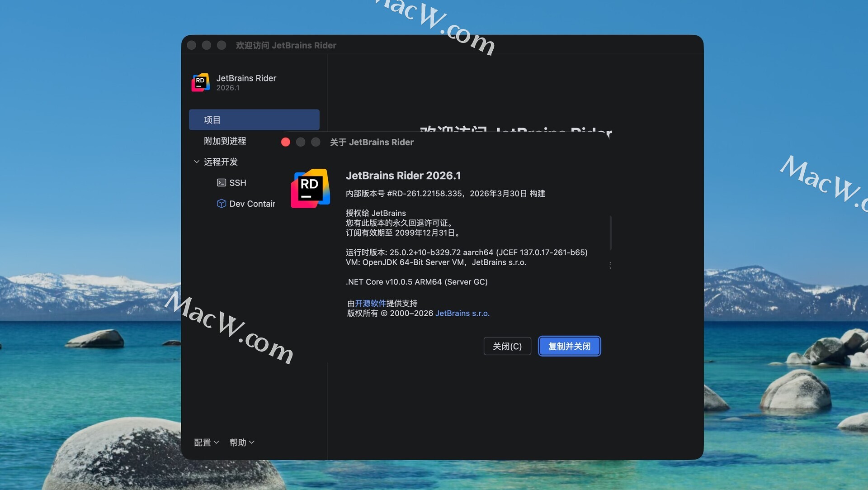868x490 pixels.
Task: Open the SSH remote development entry
Action: pos(238,183)
